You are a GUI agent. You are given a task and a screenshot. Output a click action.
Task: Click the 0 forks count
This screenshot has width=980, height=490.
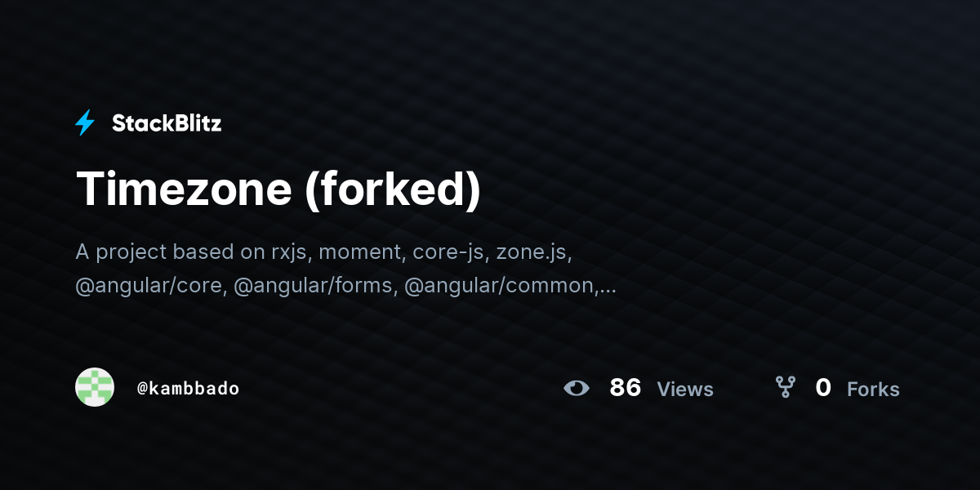823,388
